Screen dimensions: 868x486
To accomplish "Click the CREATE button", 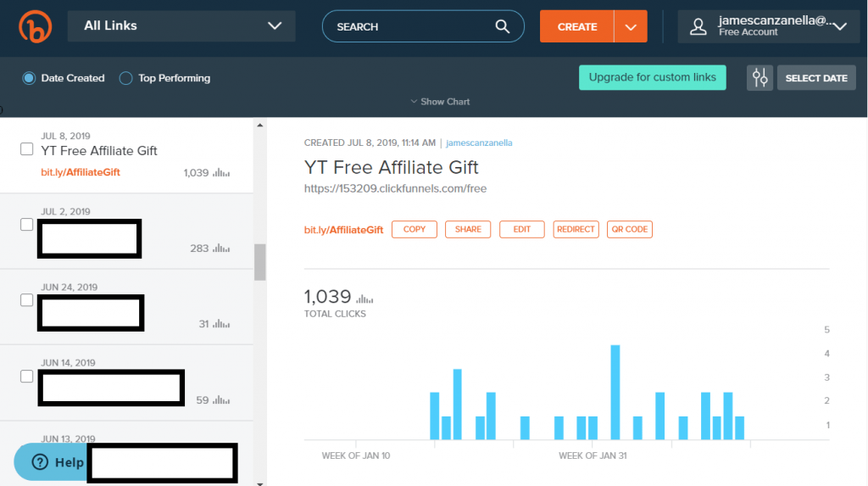I will (576, 26).
